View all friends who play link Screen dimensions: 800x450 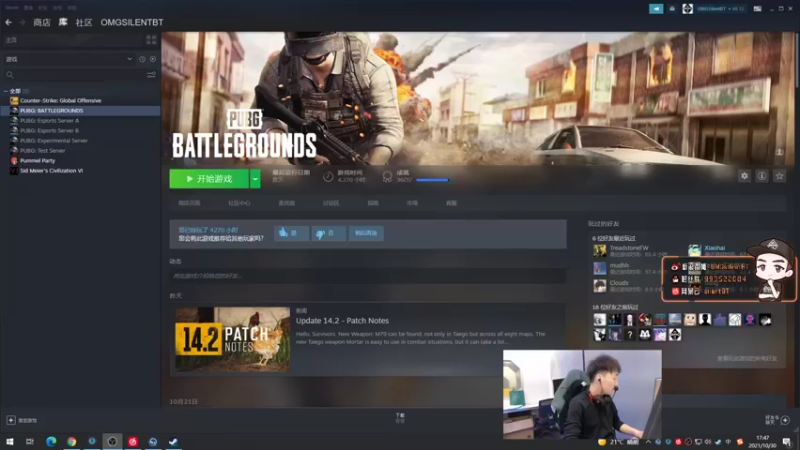coord(747,359)
